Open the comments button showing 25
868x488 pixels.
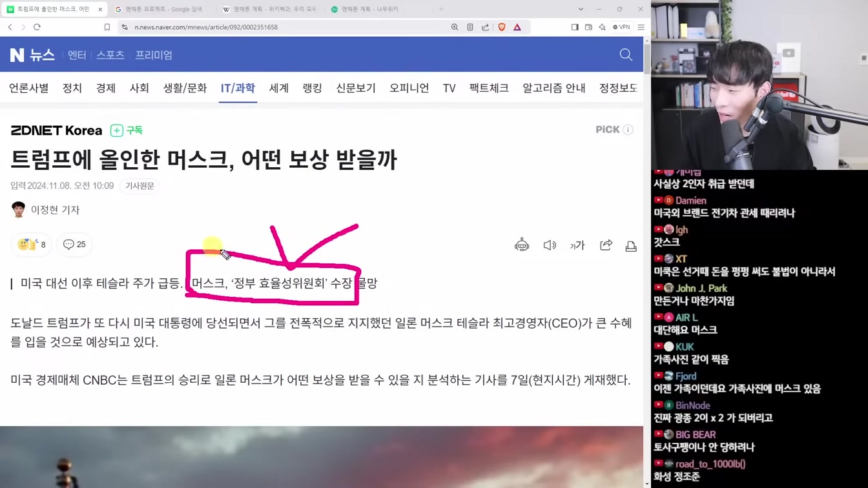pos(74,245)
